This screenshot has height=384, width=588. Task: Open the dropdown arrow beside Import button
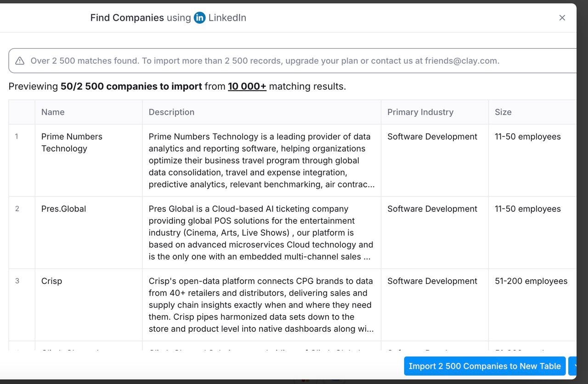point(573,366)
